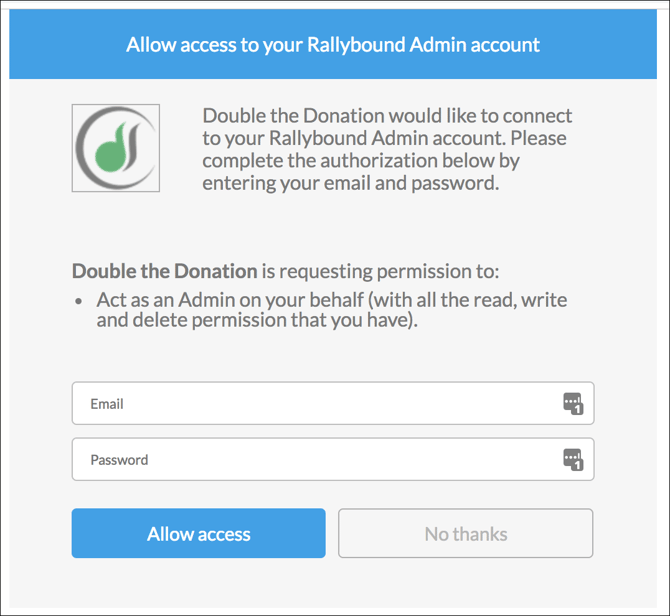Click the intro paragraph about connecting accounts

coord(387,150)
